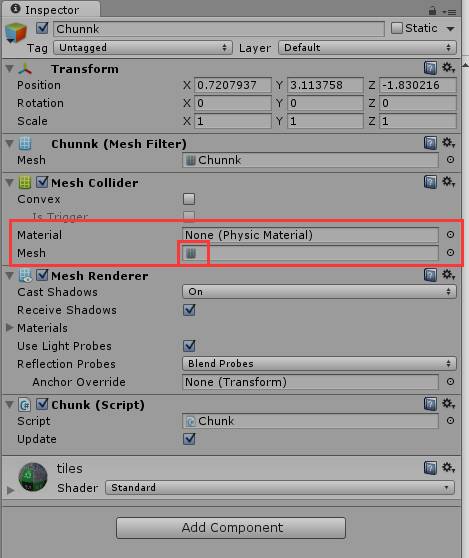The width and height of the screenshot is (469, 558).
Task: Click the Mesh Filter's Chunnk mesh field
Action: (310, 160)
